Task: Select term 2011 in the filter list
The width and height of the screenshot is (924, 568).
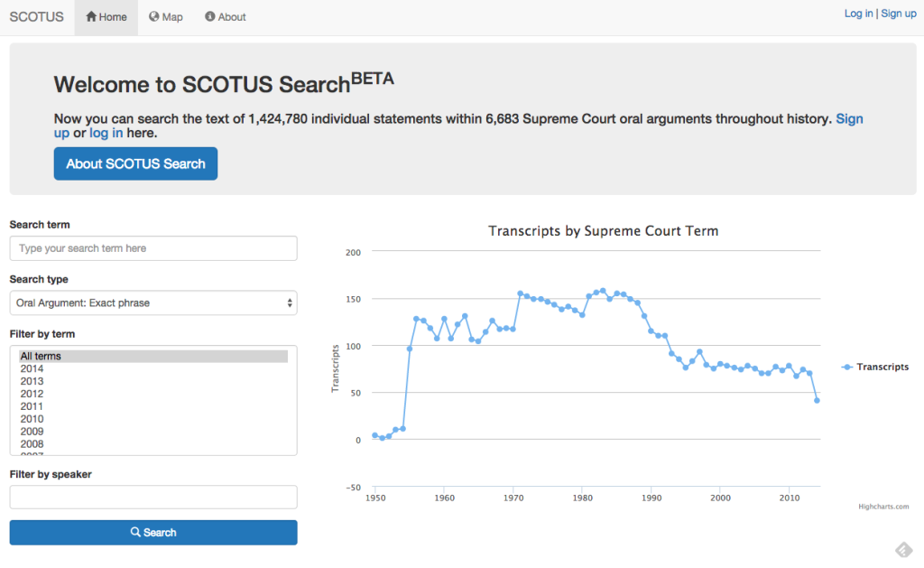Action: (153, 406)
